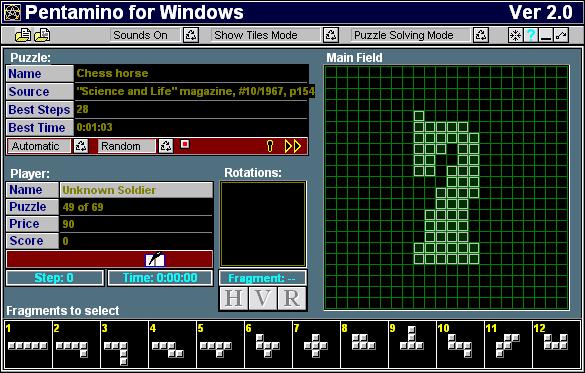Rotate fragment using the R button
Image resolution: width=585 pixels, height=373 pixels.
[292, 298]
